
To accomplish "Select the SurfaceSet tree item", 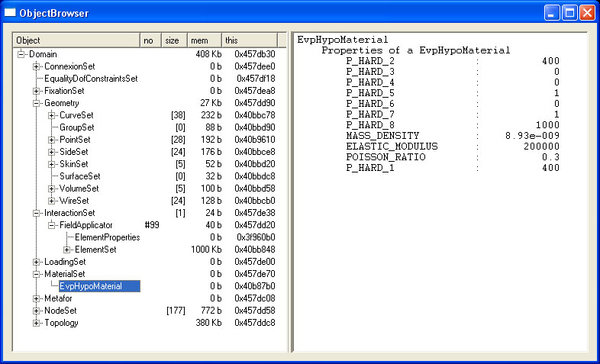I will [x=80, y=176].
